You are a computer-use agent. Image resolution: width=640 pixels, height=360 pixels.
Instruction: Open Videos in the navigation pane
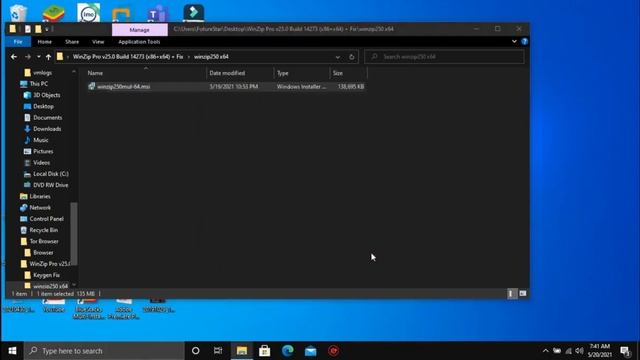click(x=41, y=162)
